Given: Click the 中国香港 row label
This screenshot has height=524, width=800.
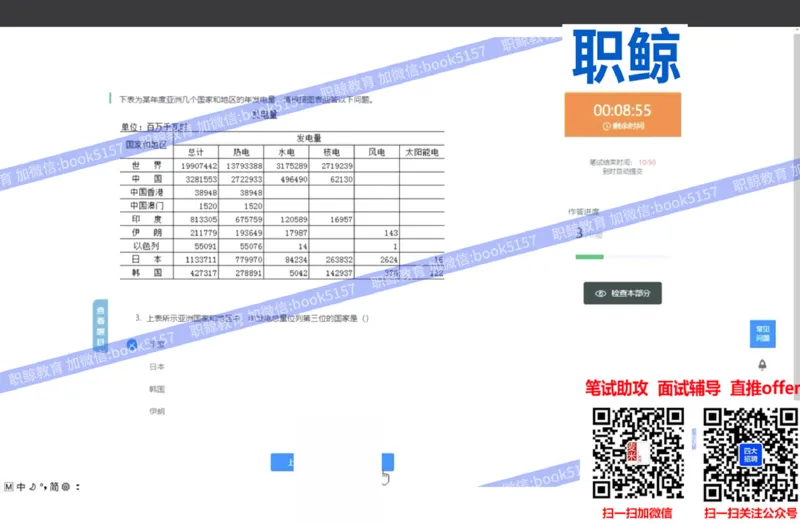Looking at the screenshot, I should point(147,192).
